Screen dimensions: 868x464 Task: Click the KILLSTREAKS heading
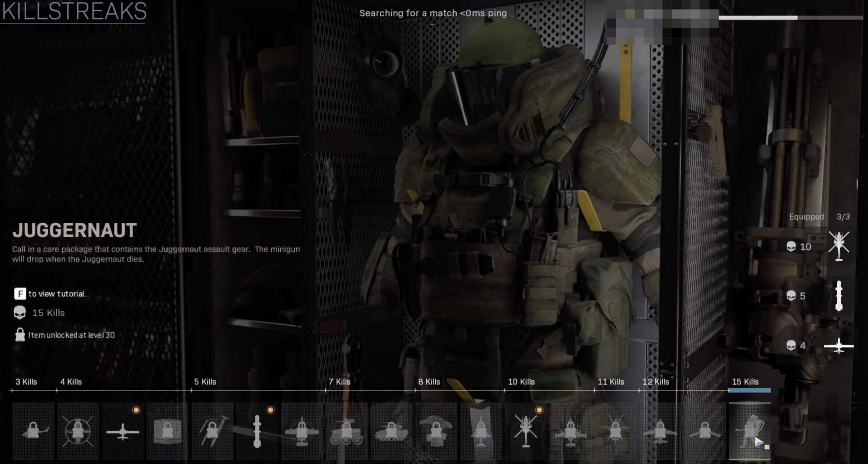click(x=72, y=12)
